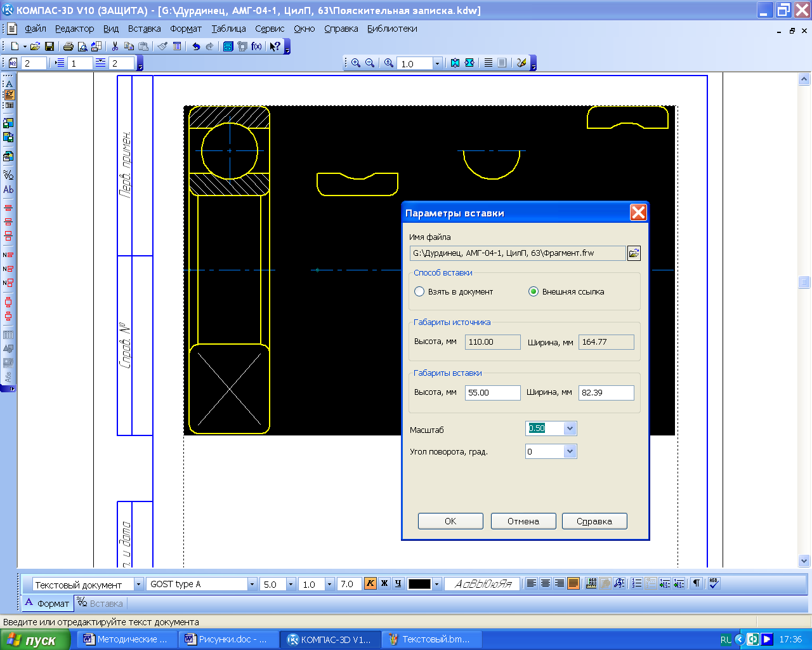Click the spell check ABC icon
812x650 pixels.
(714, 583)
